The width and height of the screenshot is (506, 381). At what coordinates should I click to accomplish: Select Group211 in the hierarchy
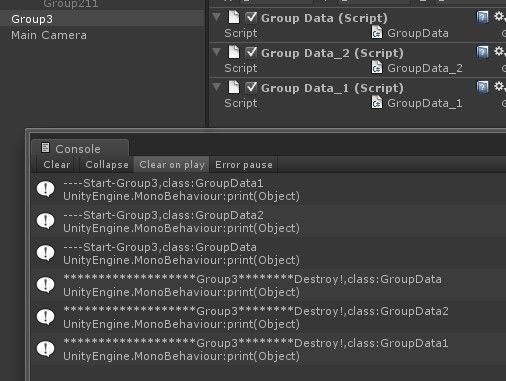[71, 4]
